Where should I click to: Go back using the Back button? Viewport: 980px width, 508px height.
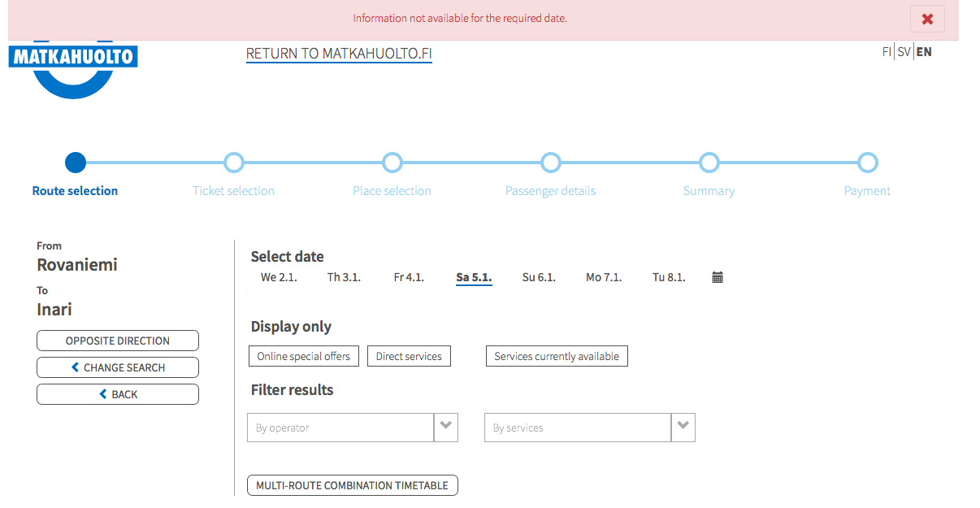point(118,394)
